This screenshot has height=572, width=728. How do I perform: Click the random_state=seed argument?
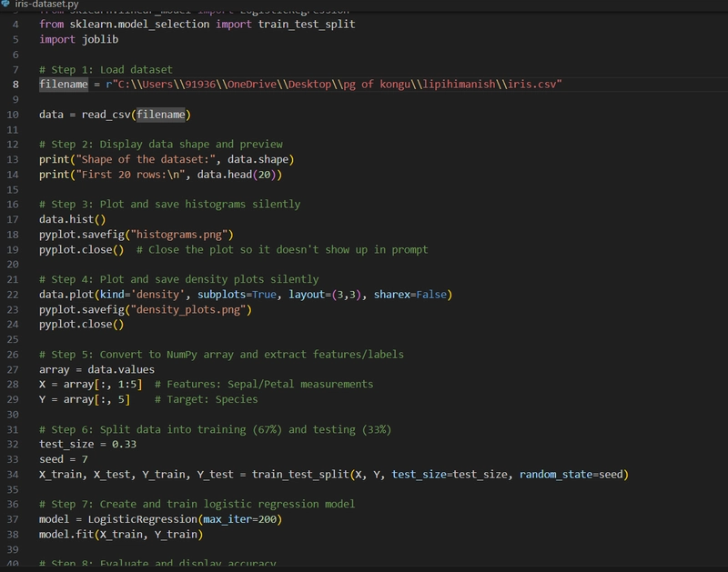pos(571,475)
